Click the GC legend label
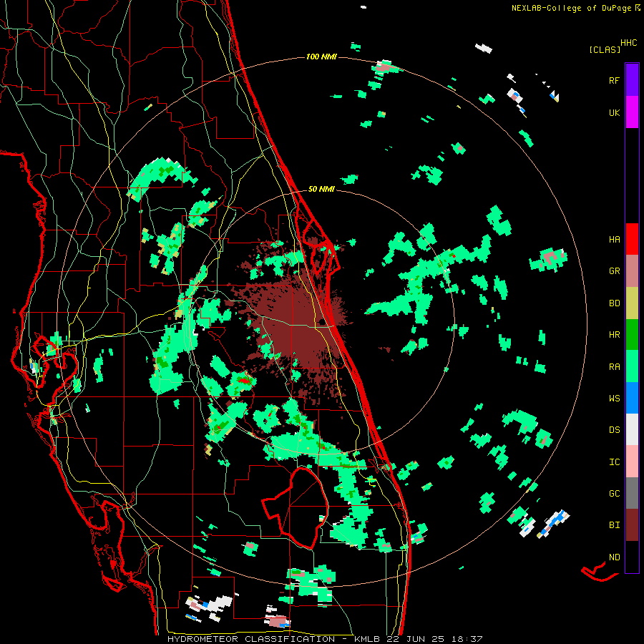Viewport: 644px width, 644px height. click(614, 494)
